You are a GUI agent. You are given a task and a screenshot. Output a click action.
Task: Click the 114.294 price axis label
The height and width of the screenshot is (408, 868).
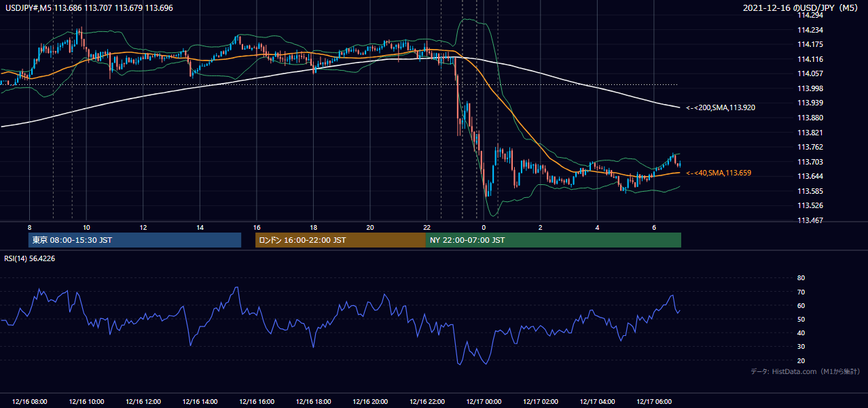810,16
